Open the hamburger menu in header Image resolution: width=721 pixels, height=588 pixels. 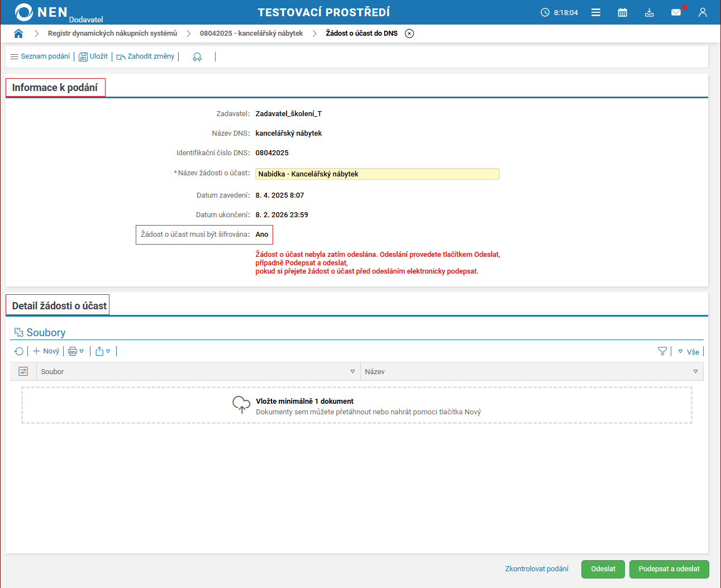pos(596,12)
